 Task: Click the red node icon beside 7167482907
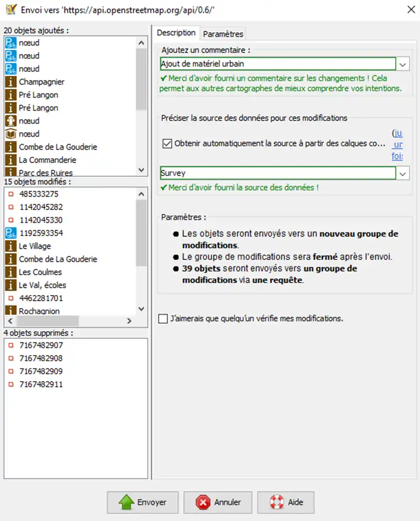11,345
